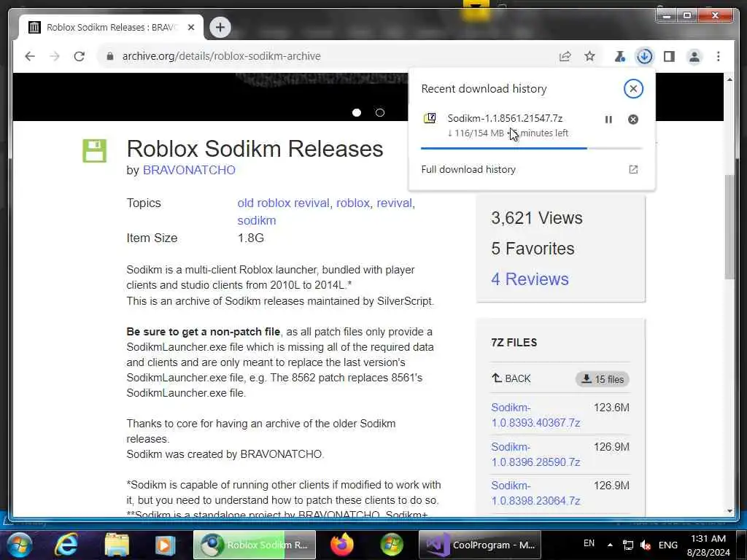Viewport: 747px width, 560px height.
Task: Click the browser forward arrow
Action: pos(54,56)
